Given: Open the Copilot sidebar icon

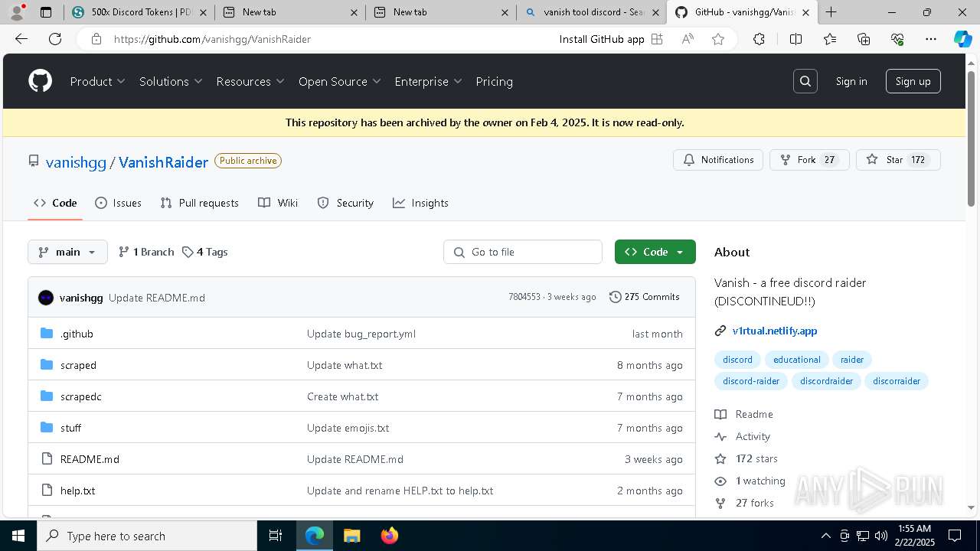Looking at the screenshot, I should click(x=962, y=39).
